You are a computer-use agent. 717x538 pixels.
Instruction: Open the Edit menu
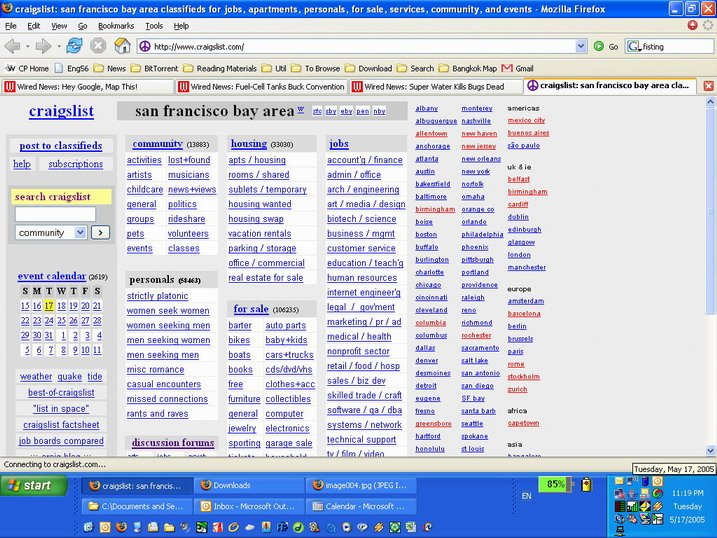click(34, 26)
